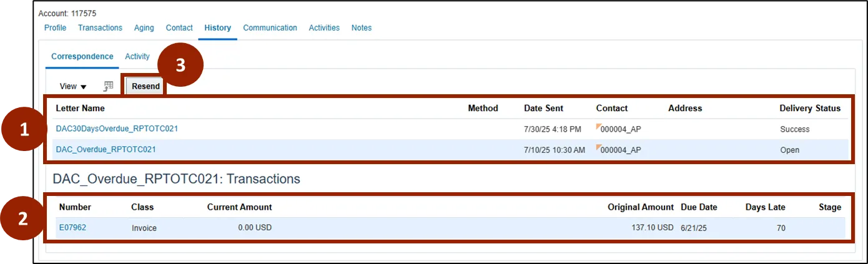The width and height of the screenshot is (868, 264).
Task: Click the Days Late column header
Action: click(x=765, y=207)
